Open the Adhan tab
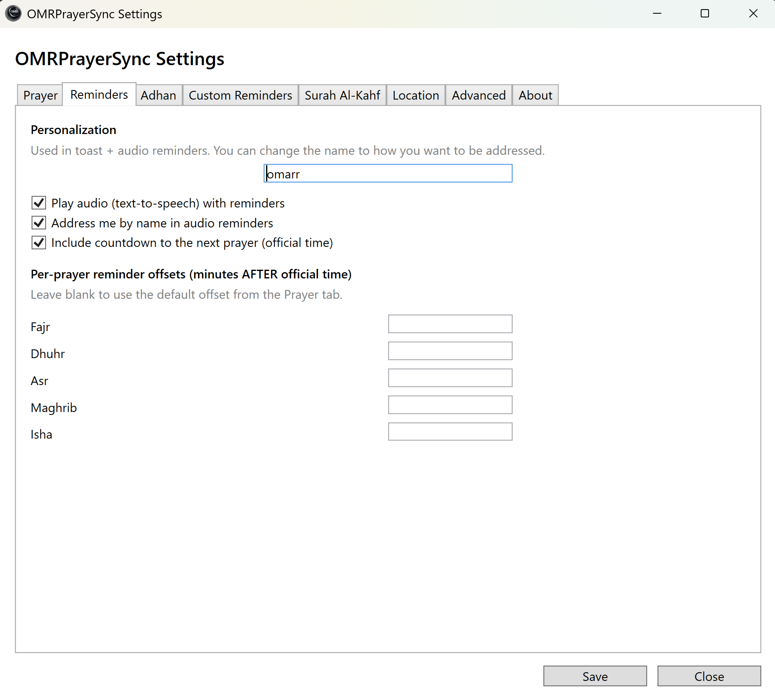Screen dimensions: 775x700 pos(159,95)
